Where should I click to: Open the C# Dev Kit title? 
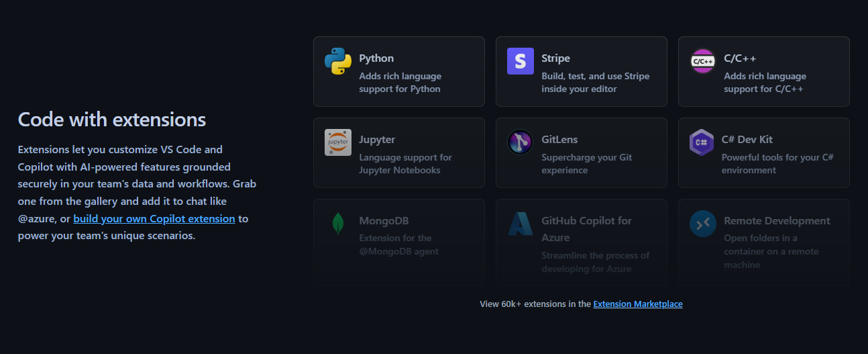click(x=747, y=140)
